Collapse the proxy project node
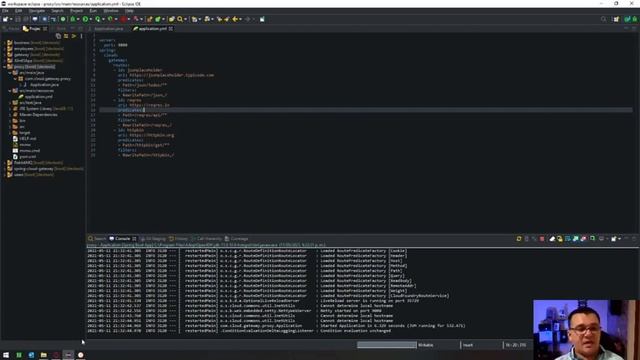This screenshot has width=640, height=360. 4,67
